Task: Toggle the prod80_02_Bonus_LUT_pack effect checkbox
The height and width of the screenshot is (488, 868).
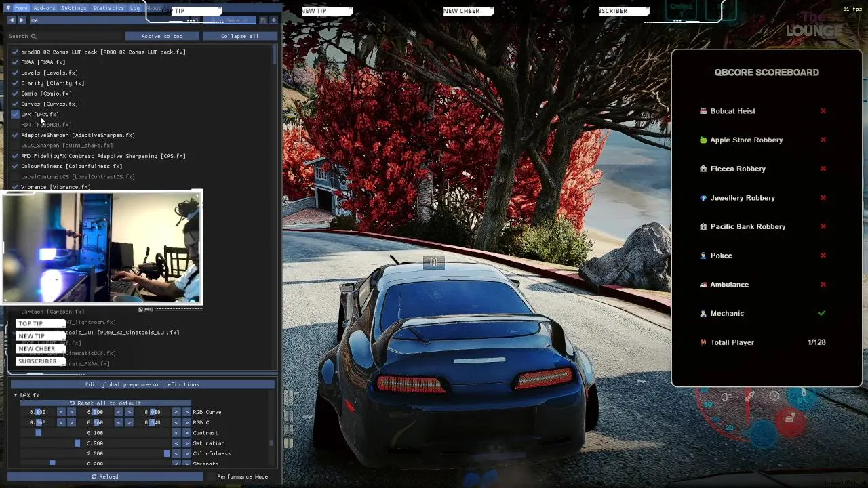Action: (15, 52)
